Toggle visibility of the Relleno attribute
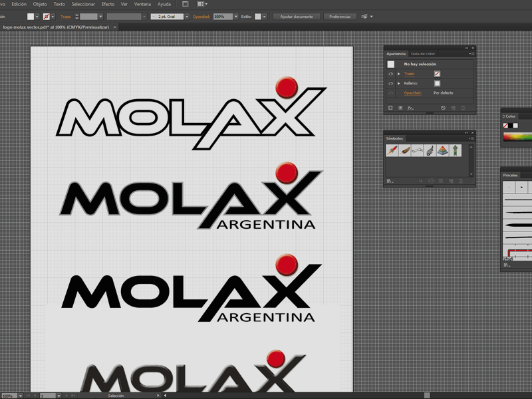The image size is (532, 399). coord(390,83)
